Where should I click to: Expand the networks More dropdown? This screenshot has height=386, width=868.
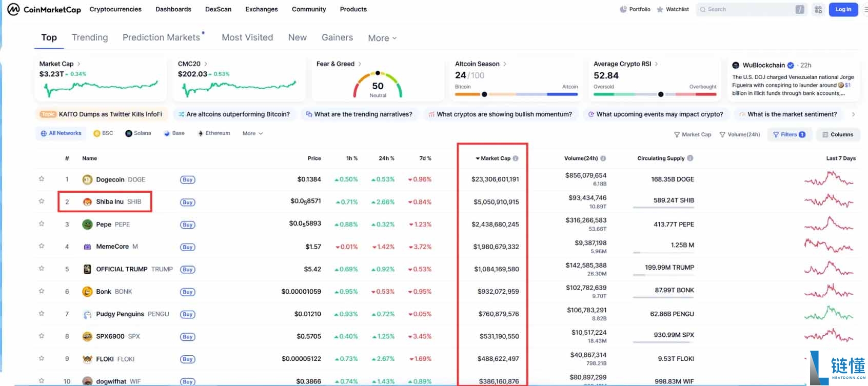252,133
